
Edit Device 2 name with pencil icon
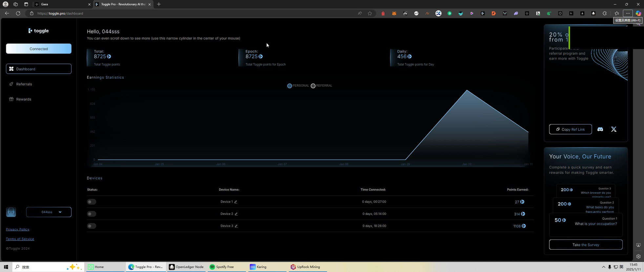coord(236,214)
